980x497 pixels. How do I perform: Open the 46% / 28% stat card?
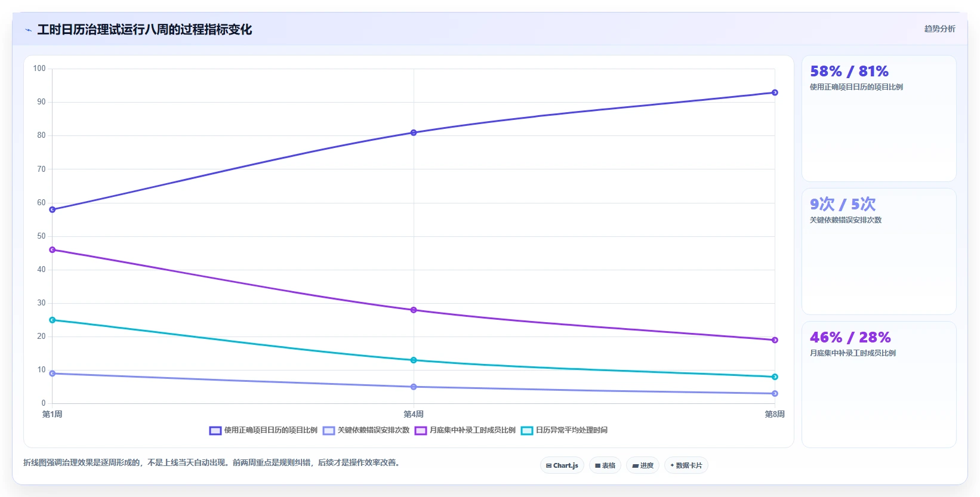879,385
